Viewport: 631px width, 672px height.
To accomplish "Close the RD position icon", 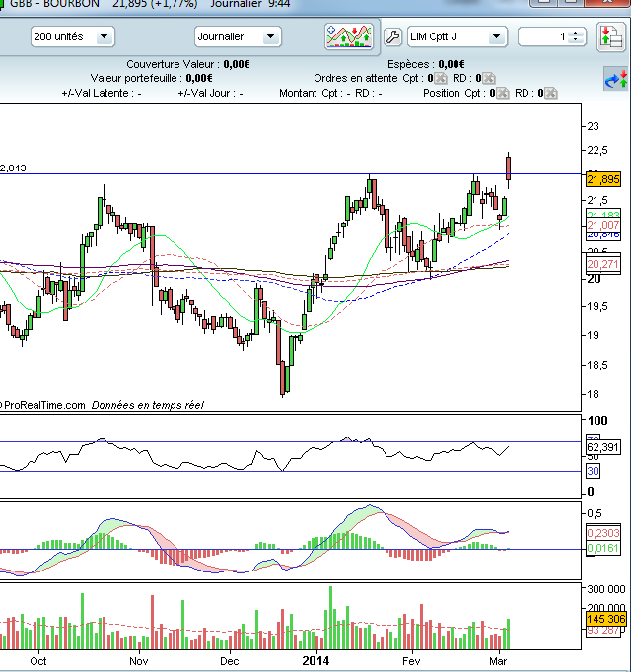I will [x=551, y=93].
